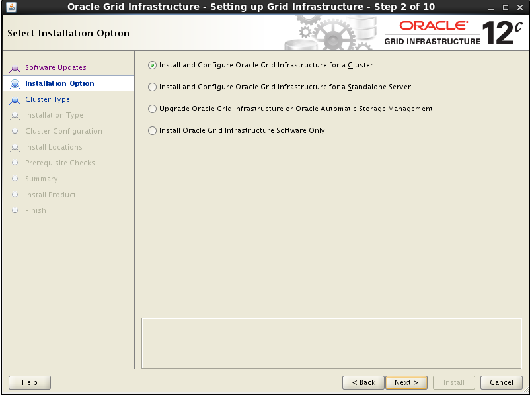Click the Finish step label
Screen dimensions: 532x395
[35, 210]
